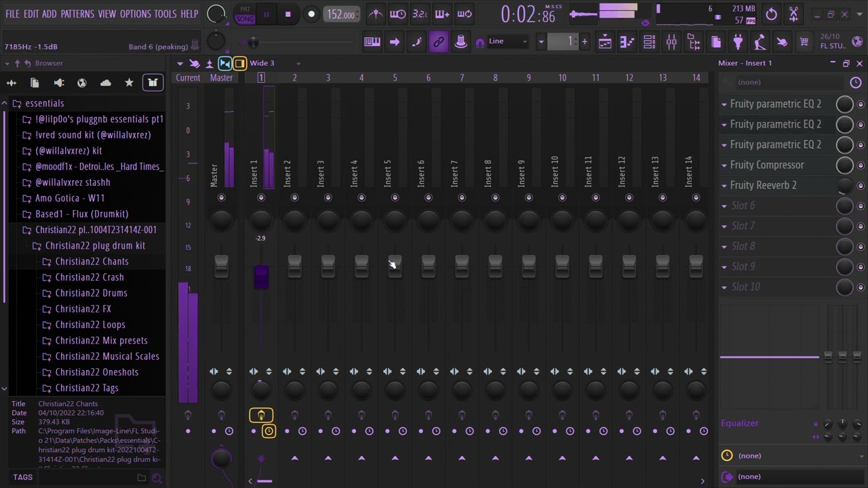Select the browser current project files icon

35,83
